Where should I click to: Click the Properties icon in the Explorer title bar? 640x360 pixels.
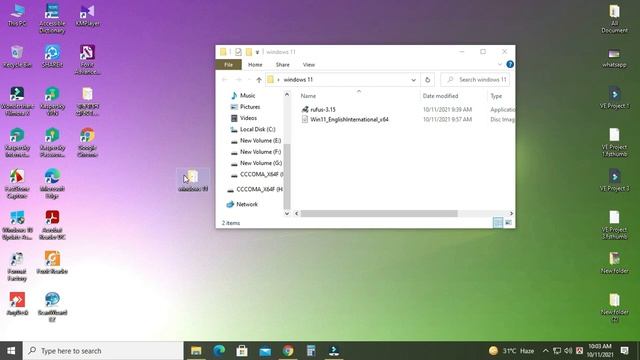pyautogui.click(x=238, y=52)
